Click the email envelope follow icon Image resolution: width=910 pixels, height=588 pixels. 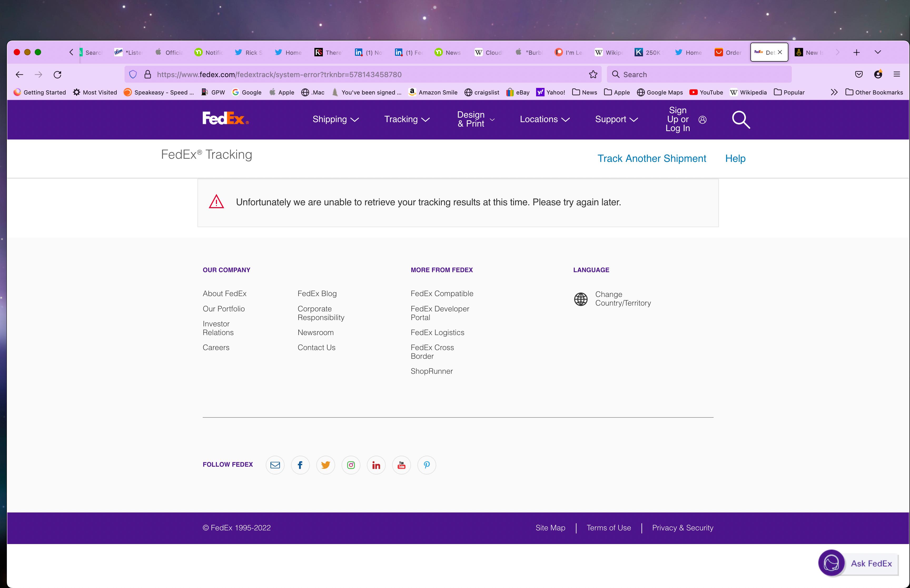(x=275, y=465)
